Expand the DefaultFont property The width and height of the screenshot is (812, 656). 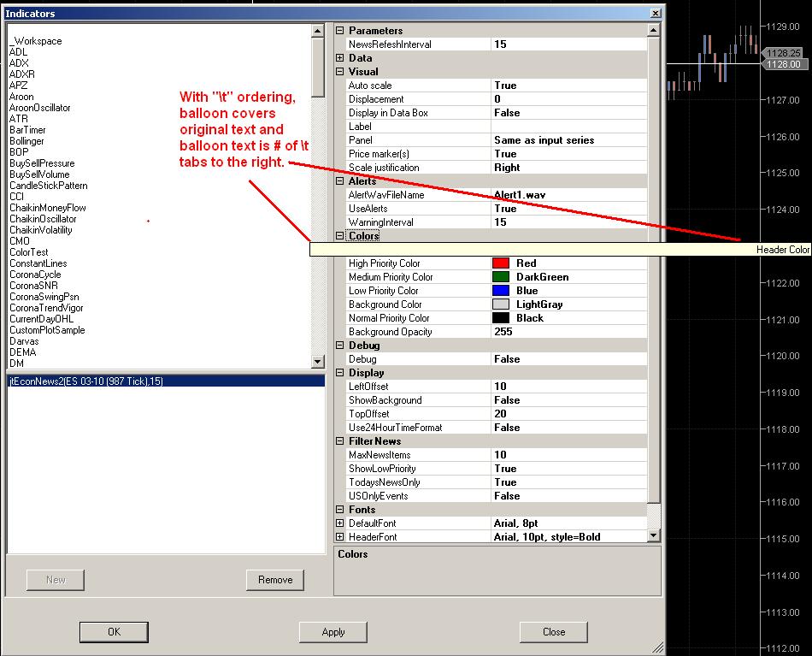pos(339,523)
